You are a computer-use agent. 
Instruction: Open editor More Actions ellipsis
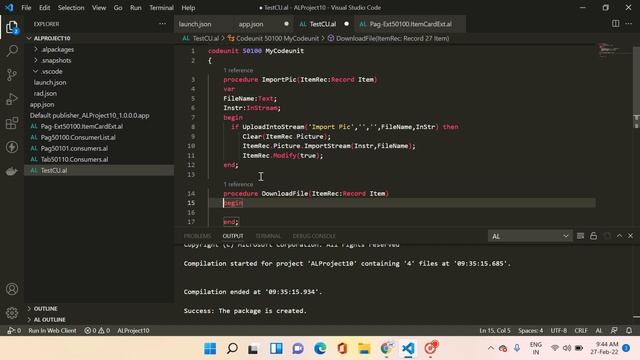(629, 24)
